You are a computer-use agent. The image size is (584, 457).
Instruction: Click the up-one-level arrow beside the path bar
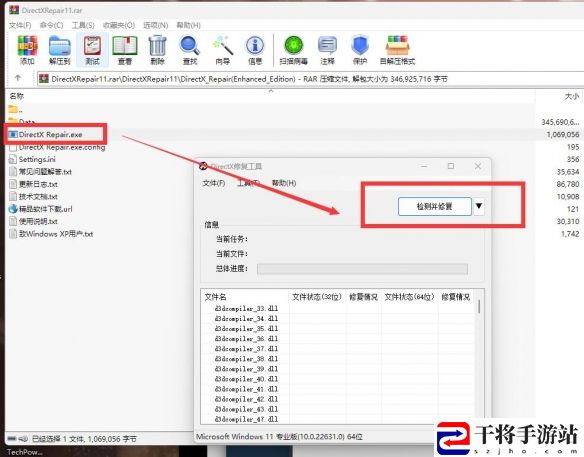pos(18,78)
